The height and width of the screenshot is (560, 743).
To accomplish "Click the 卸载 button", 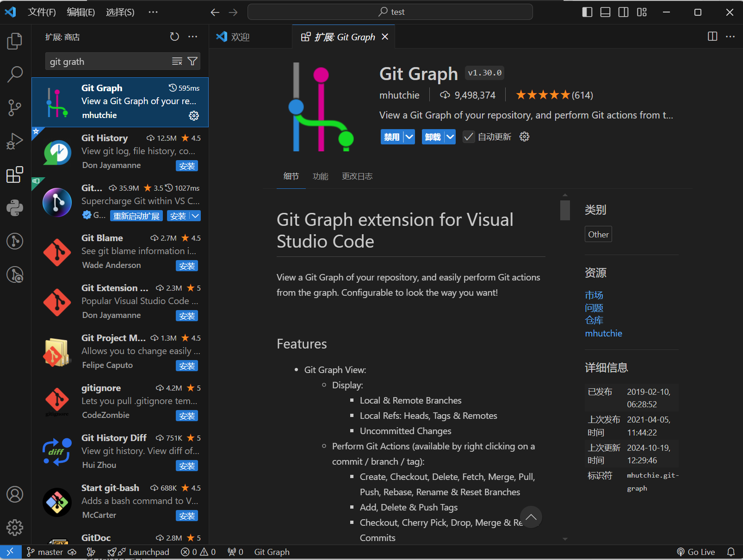I will (x=433, y=137).
